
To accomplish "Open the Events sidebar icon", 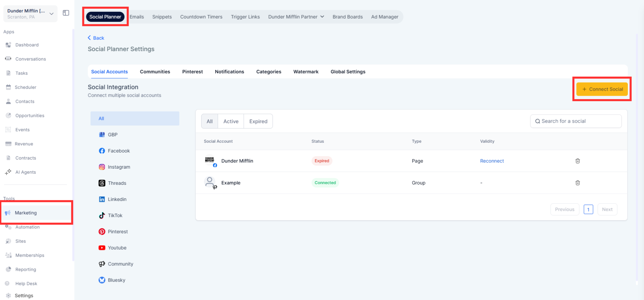I will click(8, 130).
